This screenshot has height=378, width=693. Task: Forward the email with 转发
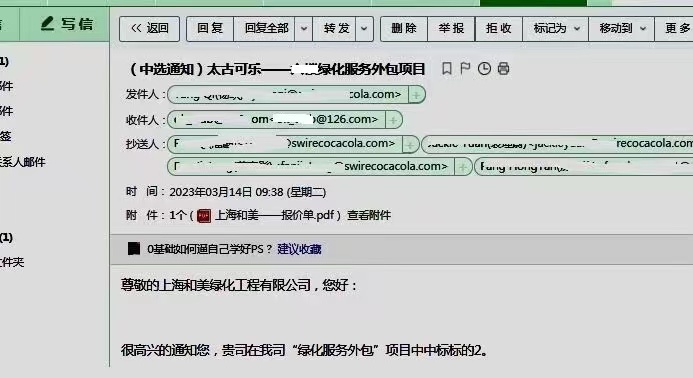336,29
